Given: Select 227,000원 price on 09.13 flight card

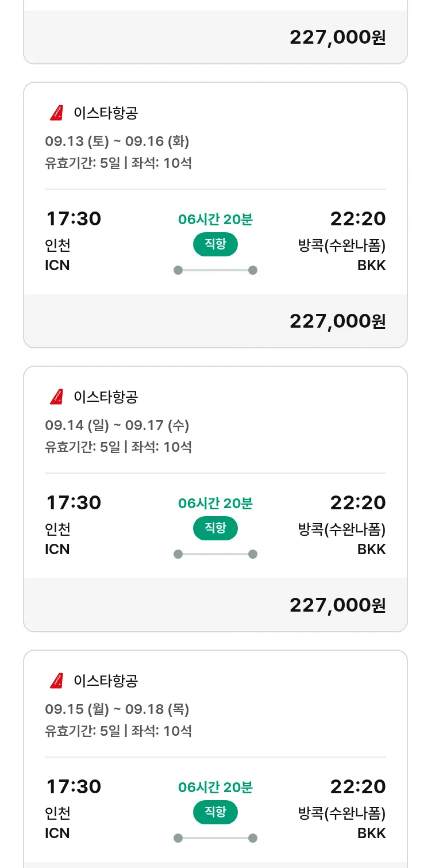Looking at the screenshot, I should pyautogui.click(x=337, y=321).
